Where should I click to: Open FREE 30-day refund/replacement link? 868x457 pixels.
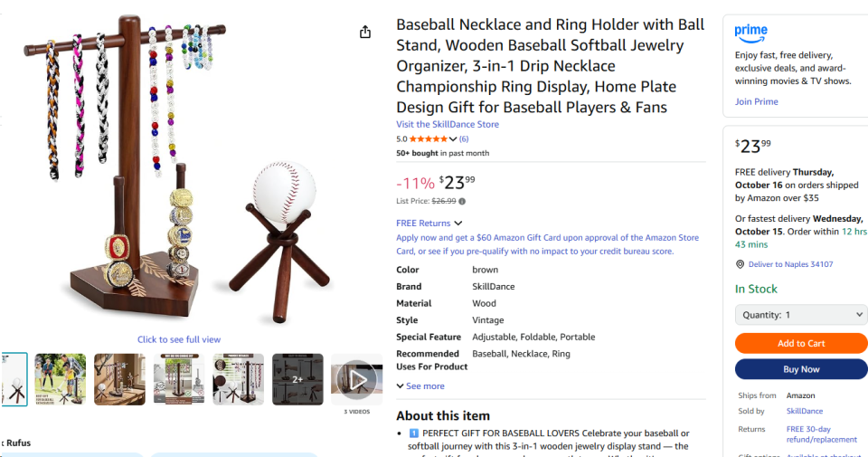click(821, 434)
